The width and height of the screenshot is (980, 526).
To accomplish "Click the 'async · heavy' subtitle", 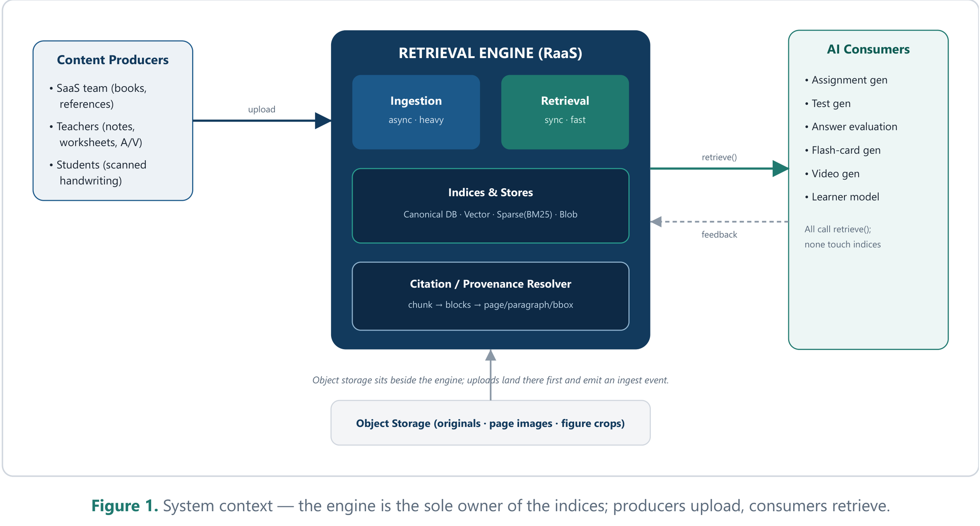I will pos(416,120).
